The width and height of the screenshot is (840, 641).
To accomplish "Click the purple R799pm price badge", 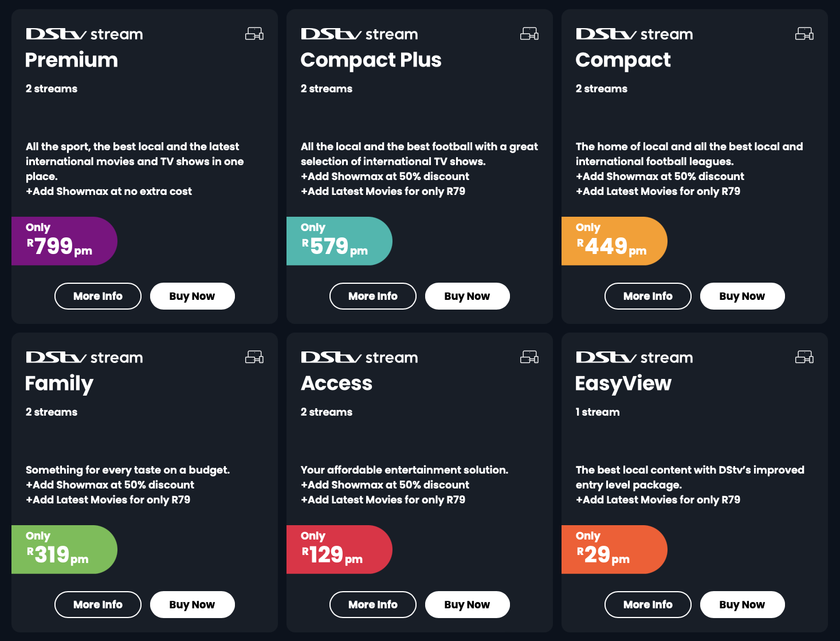I will [x=64, y=241].
